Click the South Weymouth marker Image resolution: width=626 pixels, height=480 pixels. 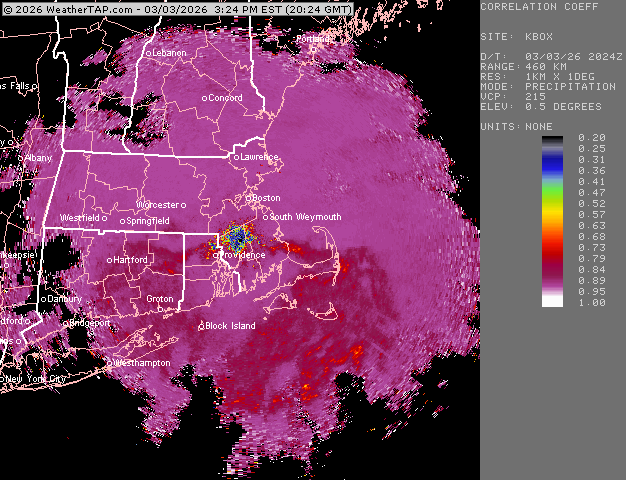click(x=267, y=217)
